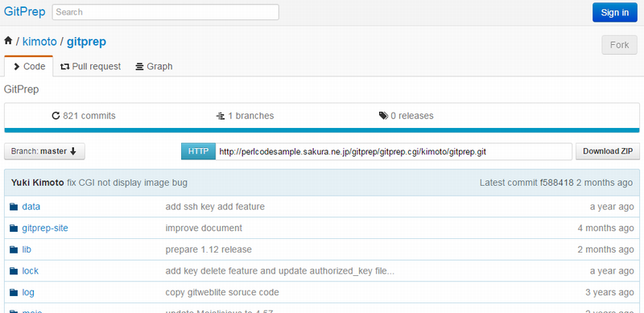Click the branches icon
This screenshot has width=644, height=313.
coord(220,116)
